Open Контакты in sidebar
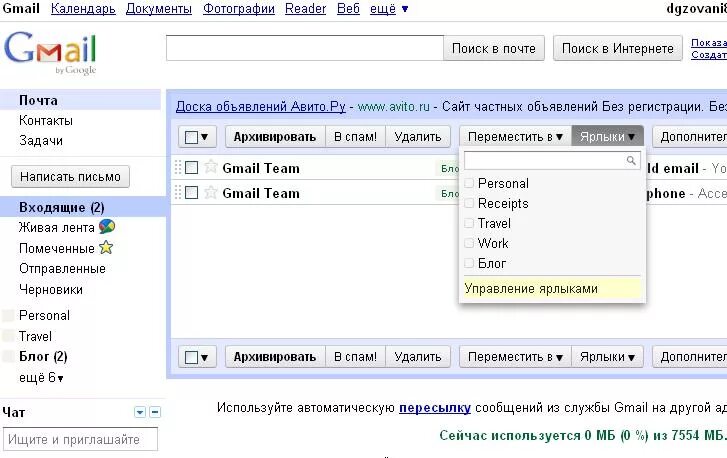The width and height of the screenshot is (727, 458). point(45,121)
